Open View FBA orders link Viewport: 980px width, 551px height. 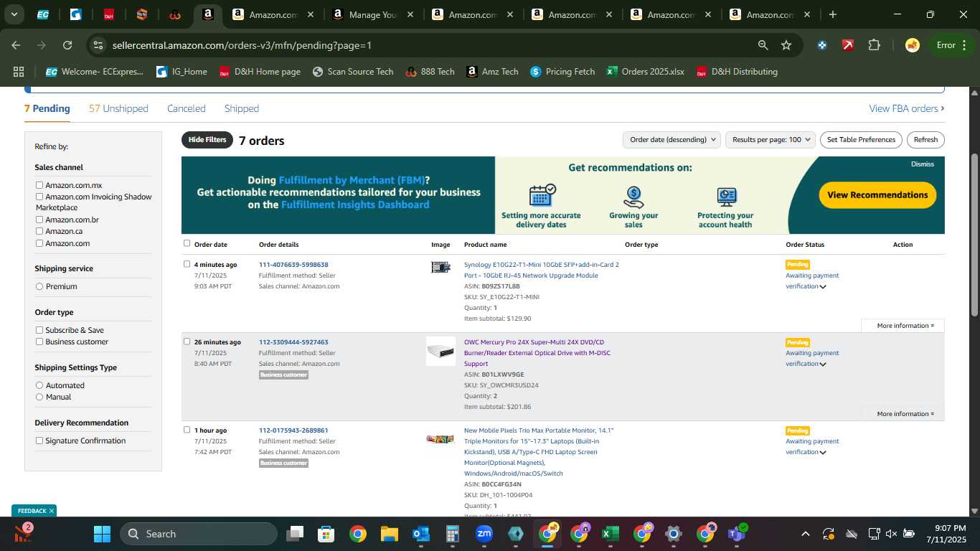(x=906, y=108)
